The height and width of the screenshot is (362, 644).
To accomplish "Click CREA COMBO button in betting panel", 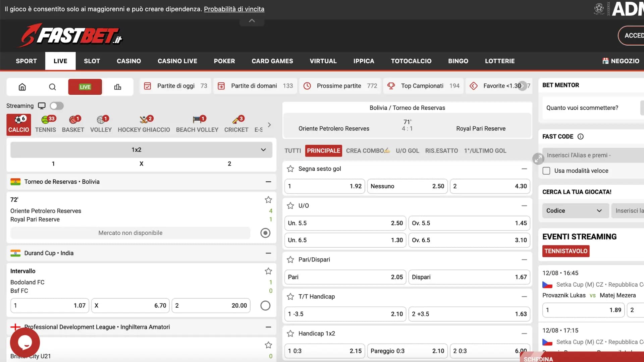I will coord(368,151).
